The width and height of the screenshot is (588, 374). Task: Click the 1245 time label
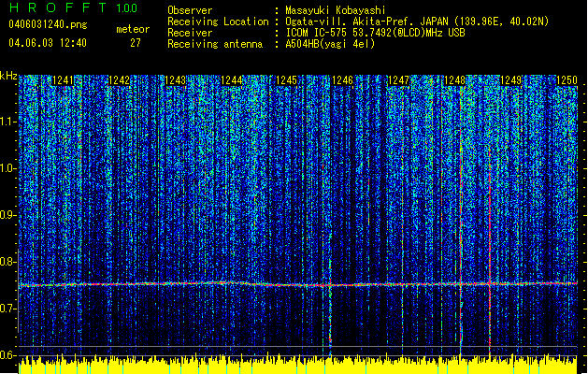click(x=287, y=81)
